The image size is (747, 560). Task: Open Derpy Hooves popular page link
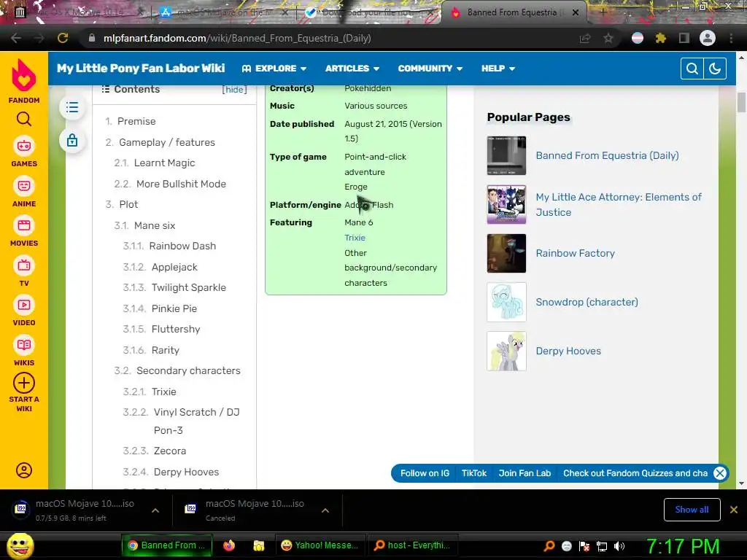(568, 351)
